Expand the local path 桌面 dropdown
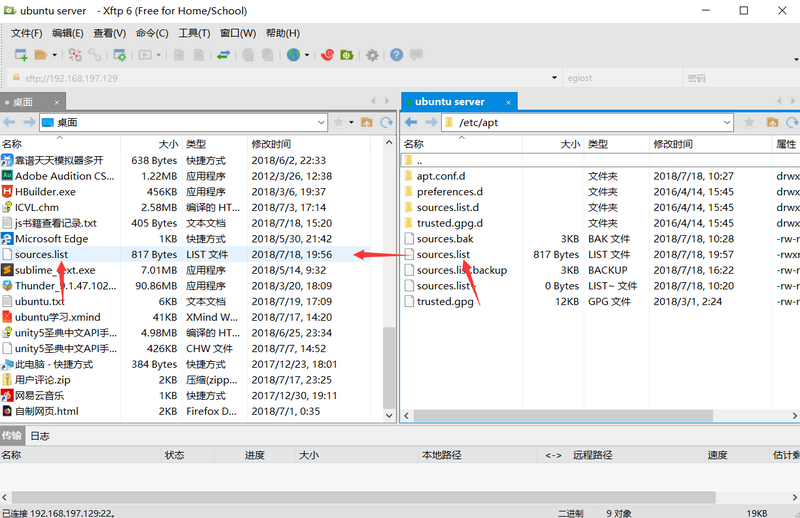Viewport: 800px width, 518px height. point(321,122)
